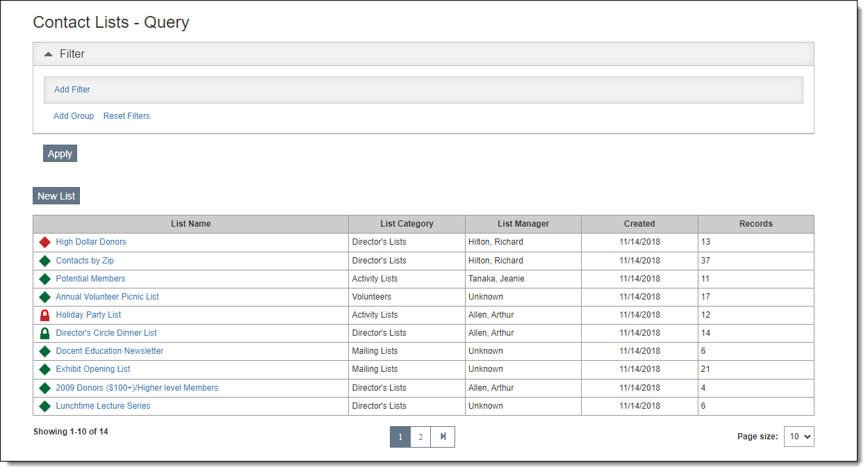Click red diamond icon beside High Dollar Donors
Viewport: 868px width, 472px height.
click(45, 243)
